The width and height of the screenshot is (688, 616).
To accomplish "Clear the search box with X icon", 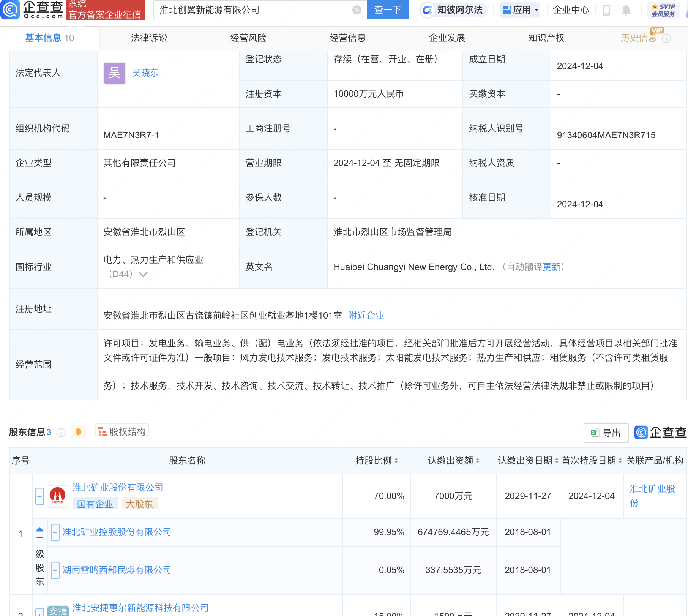I will [357, 10].
